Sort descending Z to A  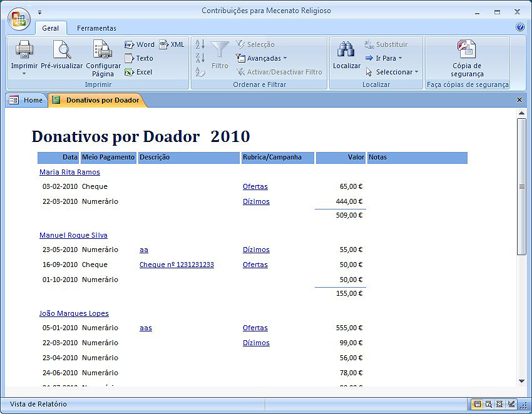point(200,58)
